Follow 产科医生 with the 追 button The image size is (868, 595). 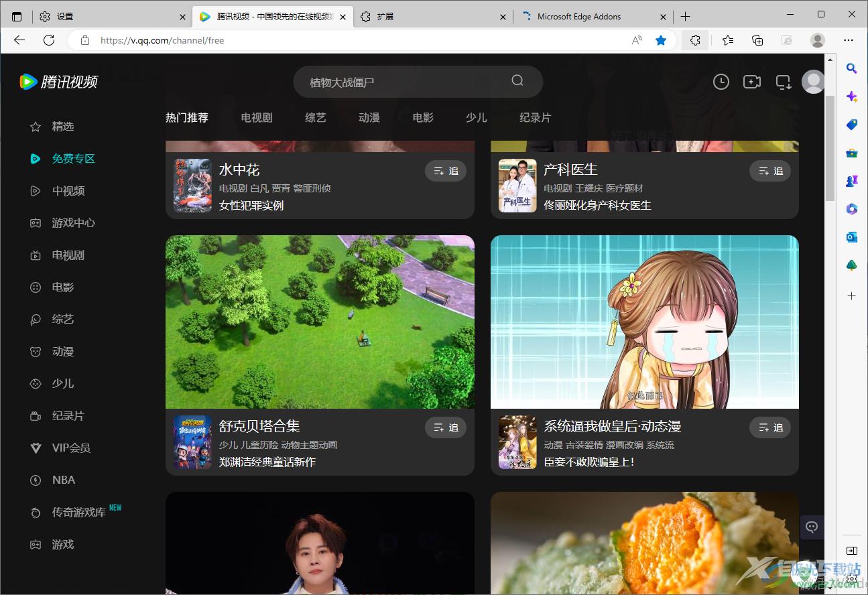click(x=770, y=171)
